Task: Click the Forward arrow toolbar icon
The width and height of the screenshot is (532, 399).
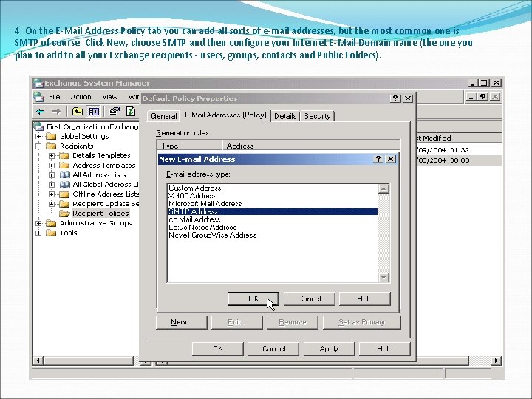Action: tap(56, 112)
